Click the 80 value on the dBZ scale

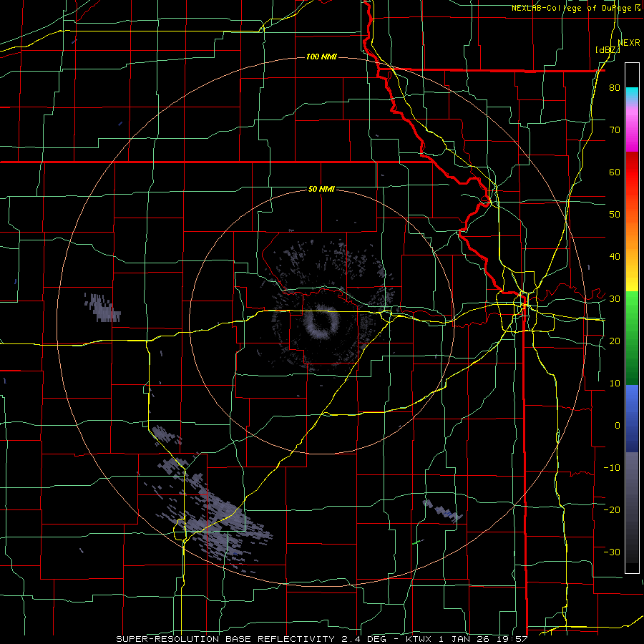[x=615, y=87]
